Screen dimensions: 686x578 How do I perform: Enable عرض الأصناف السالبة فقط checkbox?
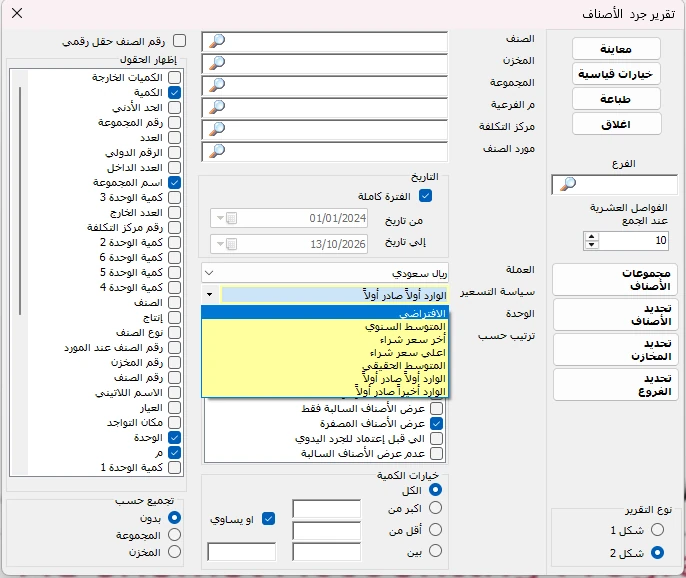pos(437,408)
